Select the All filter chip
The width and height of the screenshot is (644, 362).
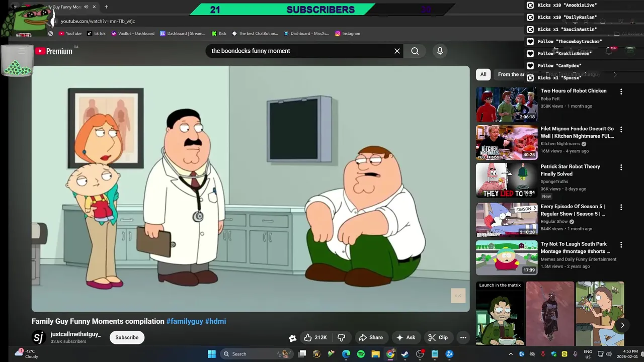pos(483,74)
